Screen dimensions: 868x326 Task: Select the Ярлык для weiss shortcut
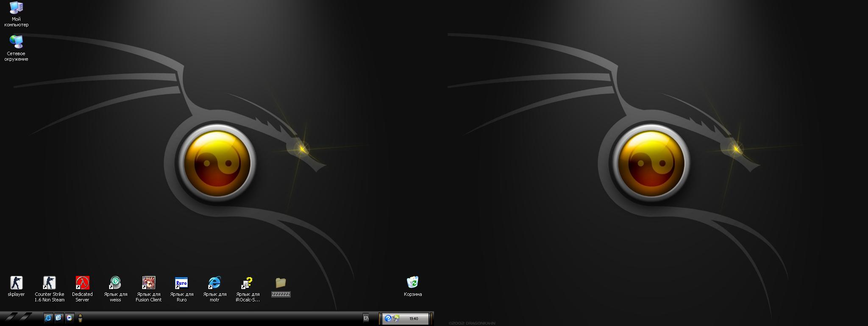115,283
